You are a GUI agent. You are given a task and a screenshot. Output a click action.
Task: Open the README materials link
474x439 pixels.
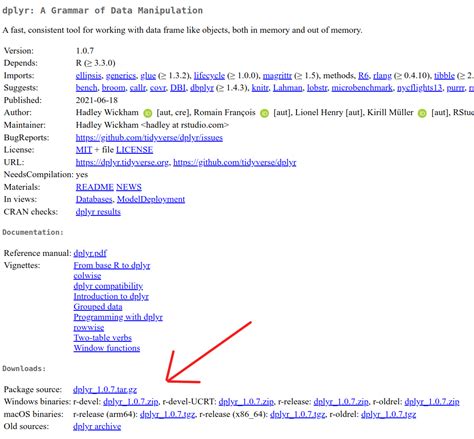95,187
